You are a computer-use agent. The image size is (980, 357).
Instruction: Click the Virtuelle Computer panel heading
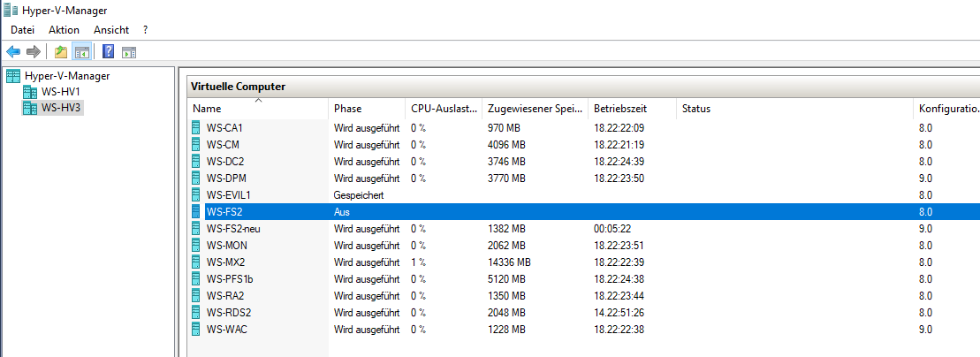[238, 87]
